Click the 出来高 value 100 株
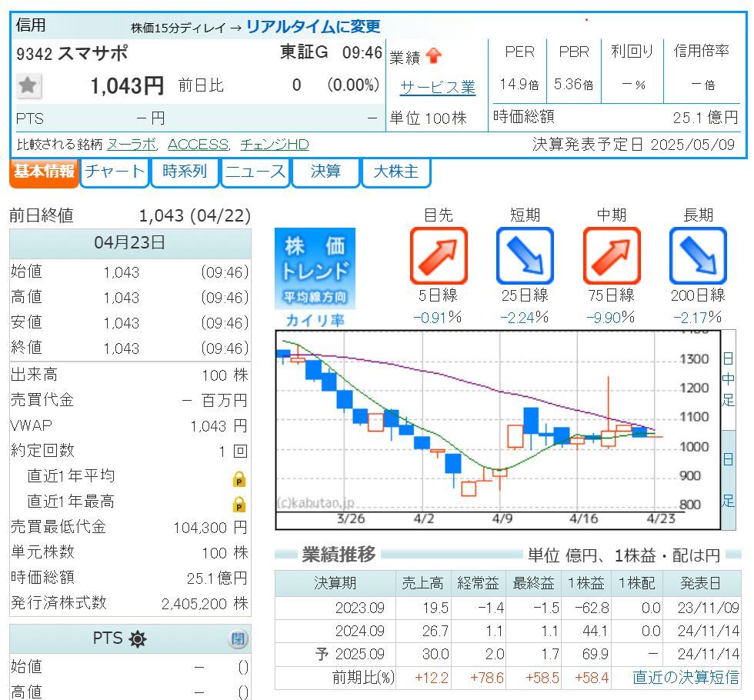 225,375
